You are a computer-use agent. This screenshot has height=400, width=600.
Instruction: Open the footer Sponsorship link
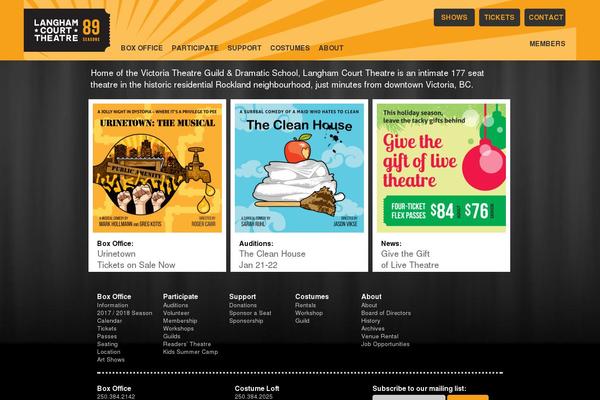pyautogui.click(x=246, y=321)
